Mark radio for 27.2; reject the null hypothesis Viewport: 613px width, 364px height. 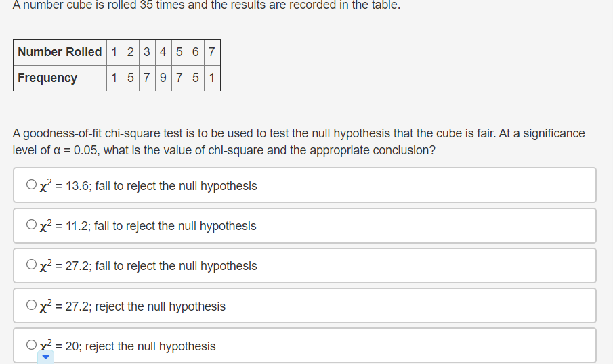31,304
